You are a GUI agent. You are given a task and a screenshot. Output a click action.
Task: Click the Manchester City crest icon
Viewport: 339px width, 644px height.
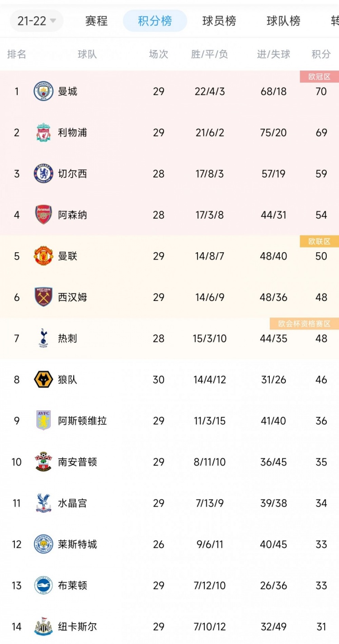click(43, 91)
